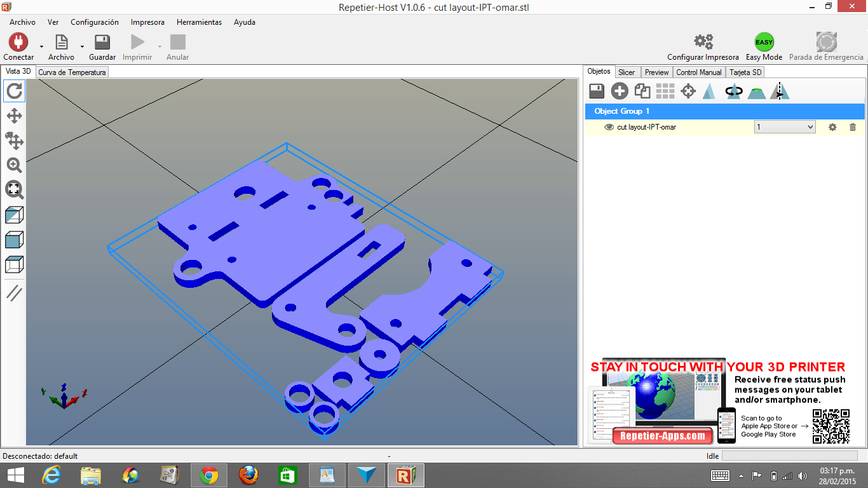Click the Repetier-Apps.com ad link
Image resolution: width=868 pixels, height=488 pixels.
click(x=663, y=435)
